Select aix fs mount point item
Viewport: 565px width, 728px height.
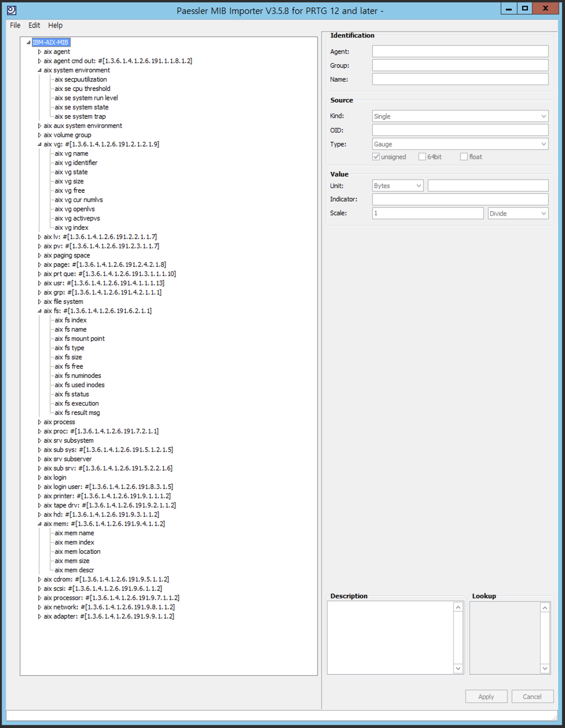(79, 339)
